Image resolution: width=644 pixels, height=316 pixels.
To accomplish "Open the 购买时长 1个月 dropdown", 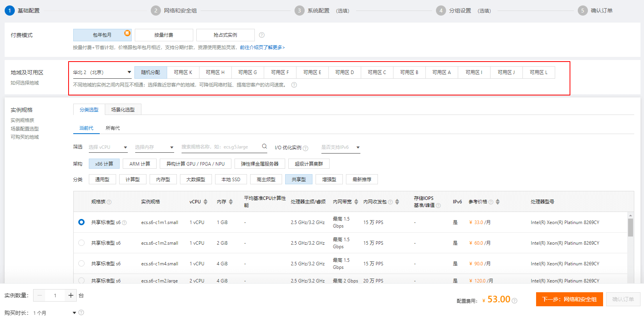I will click(x=55, y=312).
